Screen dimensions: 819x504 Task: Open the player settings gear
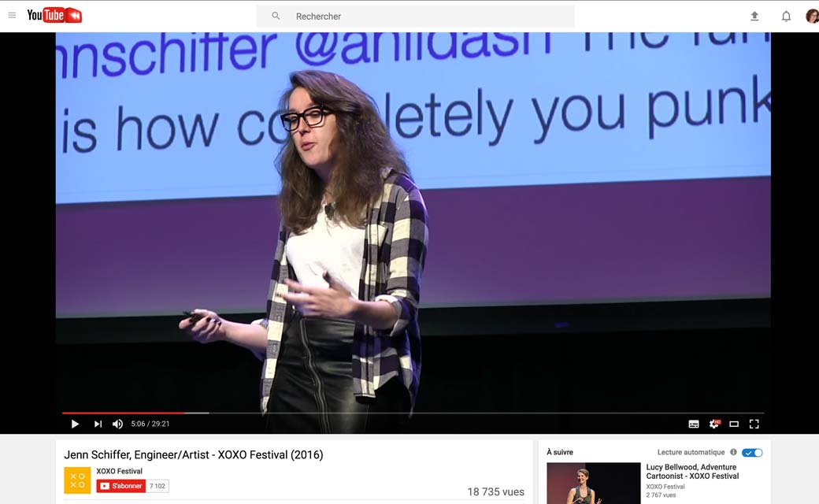[714, 424]
